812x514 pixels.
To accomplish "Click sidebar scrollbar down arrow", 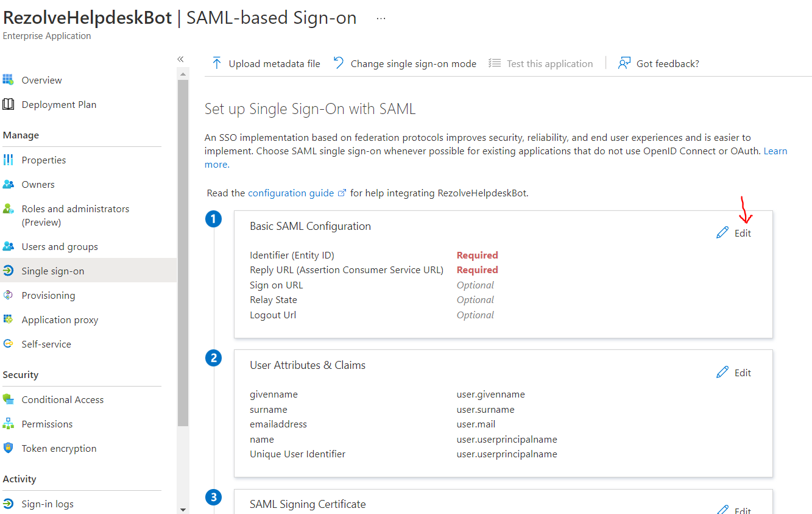I will pos(183,509).
